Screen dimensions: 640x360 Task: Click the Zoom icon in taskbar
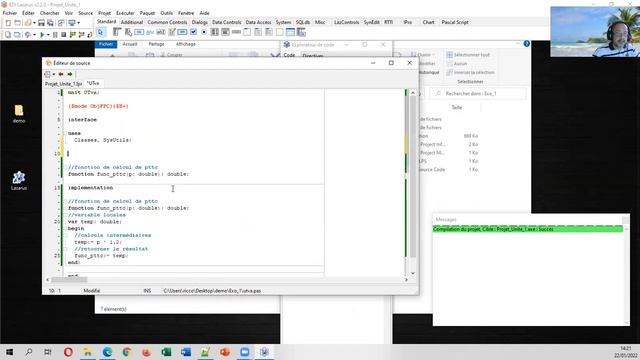tap(244, 352)
